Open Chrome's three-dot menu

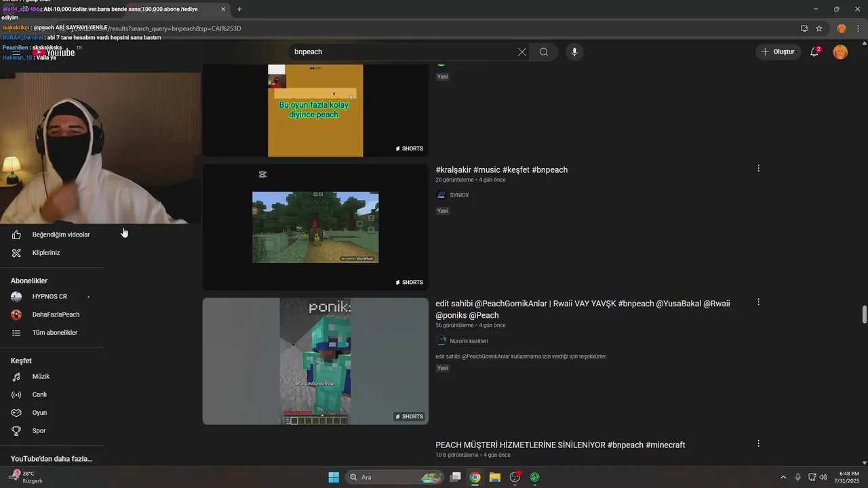tap(858, 28)
